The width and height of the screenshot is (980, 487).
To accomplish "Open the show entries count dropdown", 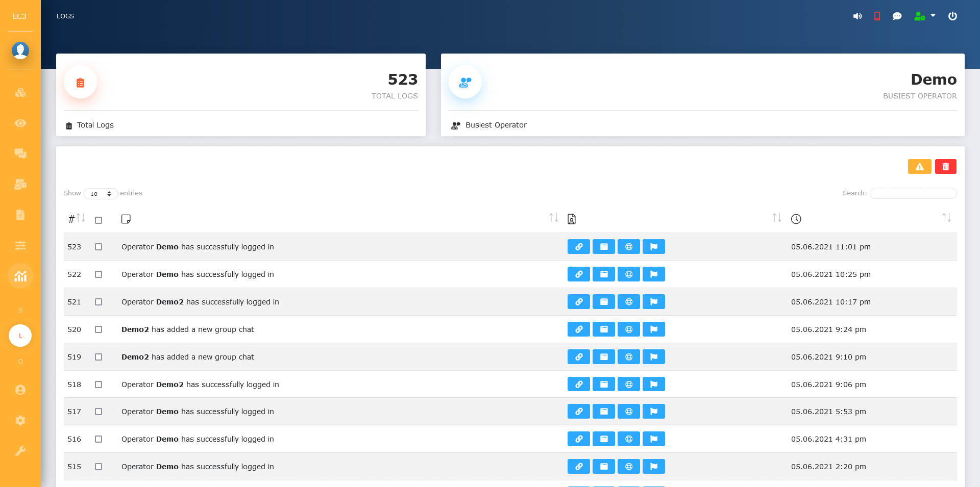I will 101,194.
